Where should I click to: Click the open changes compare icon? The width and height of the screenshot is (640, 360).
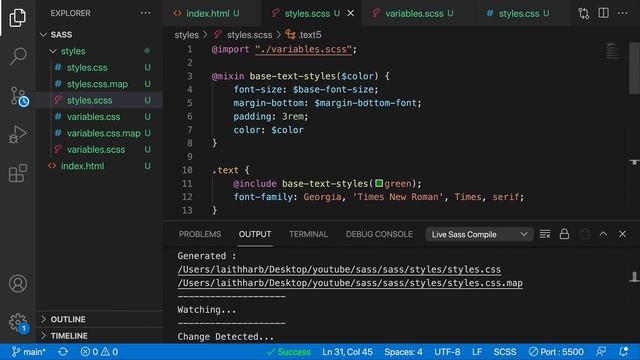(x=584, y=13)
